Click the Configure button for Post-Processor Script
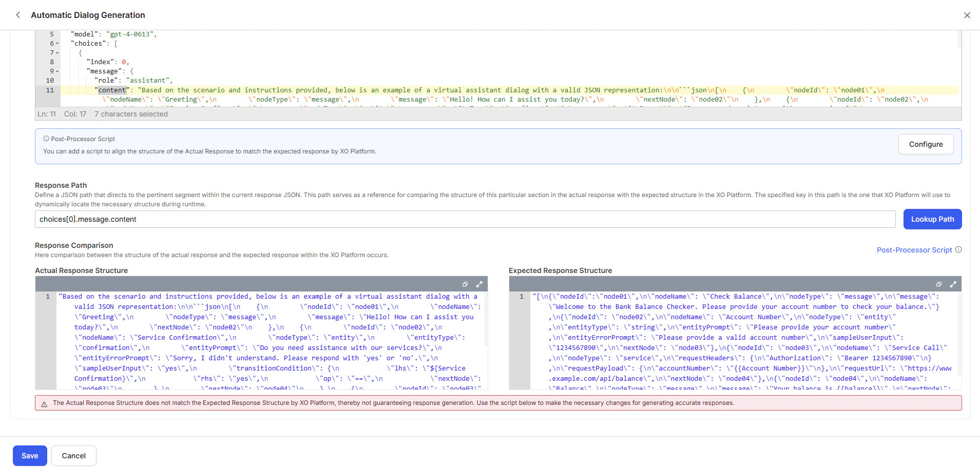The width and height of the screenshot is (980, 467). (x=926, y=144)
